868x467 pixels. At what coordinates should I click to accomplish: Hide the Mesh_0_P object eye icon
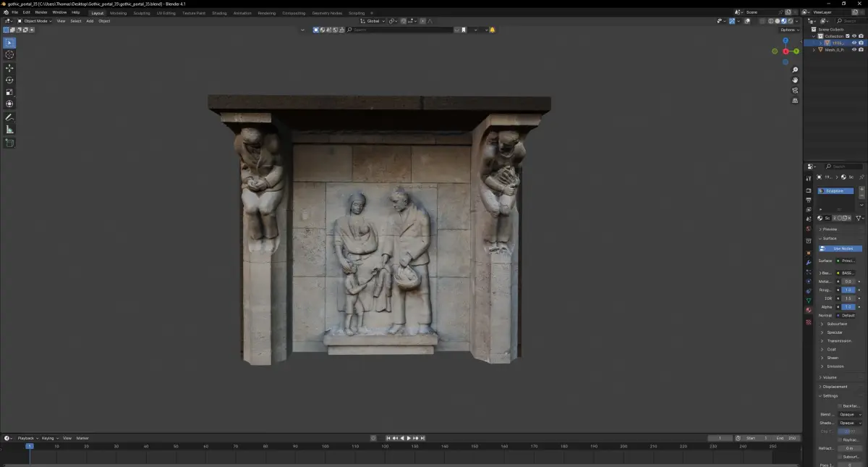click(854, 50)
